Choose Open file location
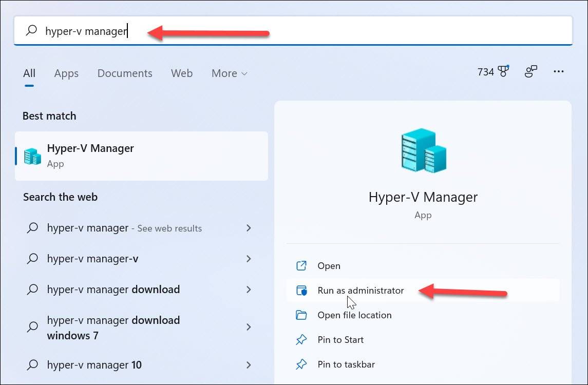This screenshot has width=588, height=385. coord(423,315)
